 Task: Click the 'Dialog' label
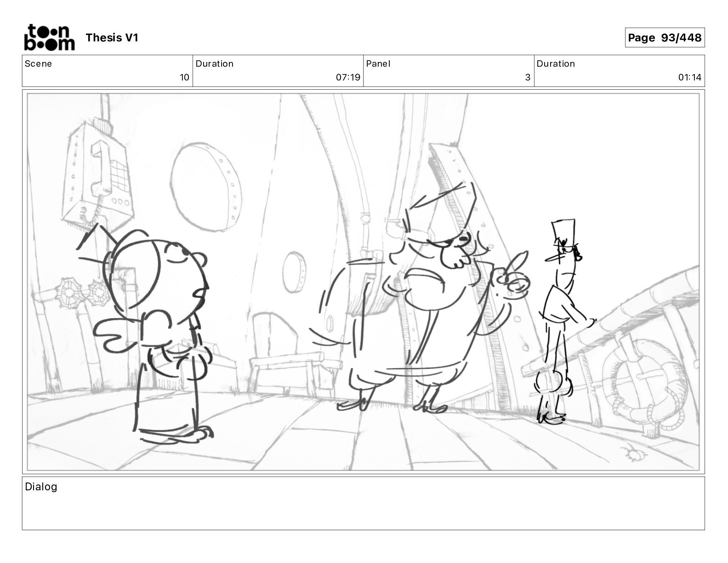41,487
